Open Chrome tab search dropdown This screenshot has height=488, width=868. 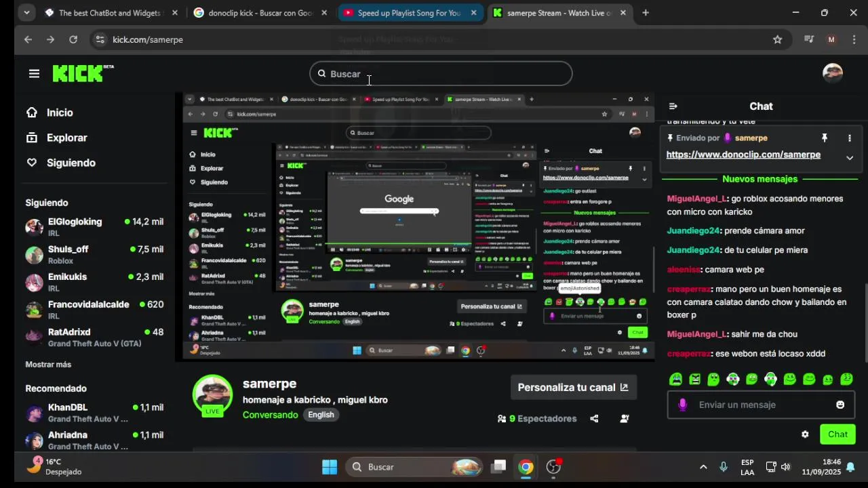click(26, 12)
